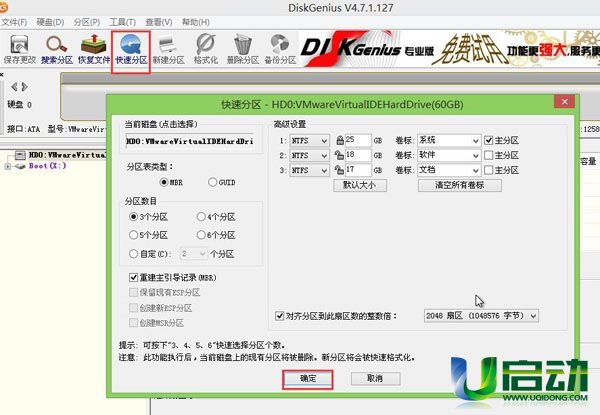Open Search Partition (搜索分区) tool
Screen dimensions: 600x415
click(x=57, y=49)
